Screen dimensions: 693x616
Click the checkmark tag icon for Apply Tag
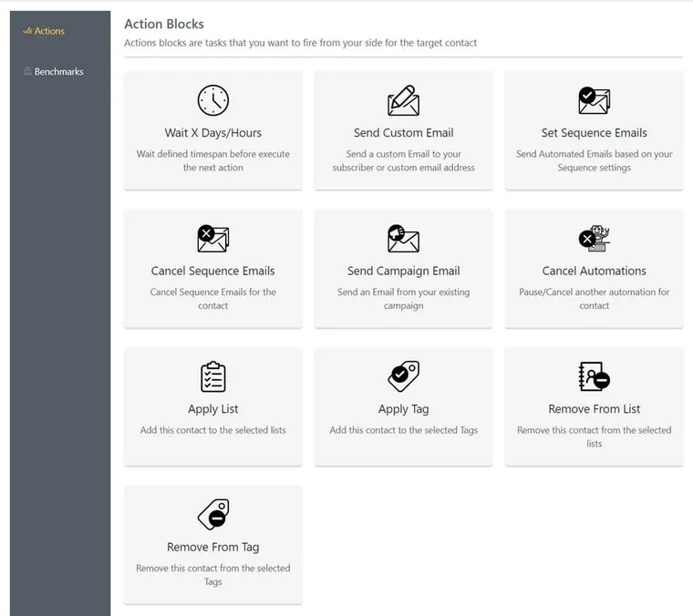(x=404, y=376)
